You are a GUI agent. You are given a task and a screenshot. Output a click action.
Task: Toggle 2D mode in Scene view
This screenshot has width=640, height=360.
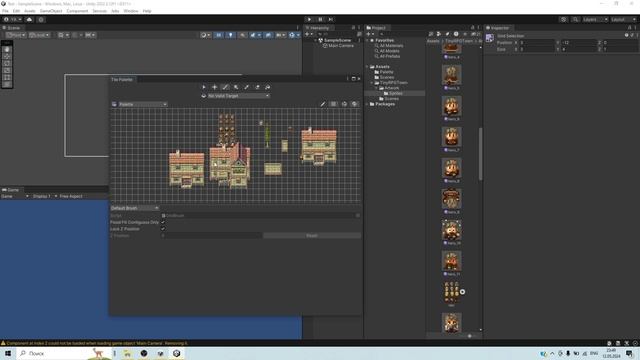218,35
